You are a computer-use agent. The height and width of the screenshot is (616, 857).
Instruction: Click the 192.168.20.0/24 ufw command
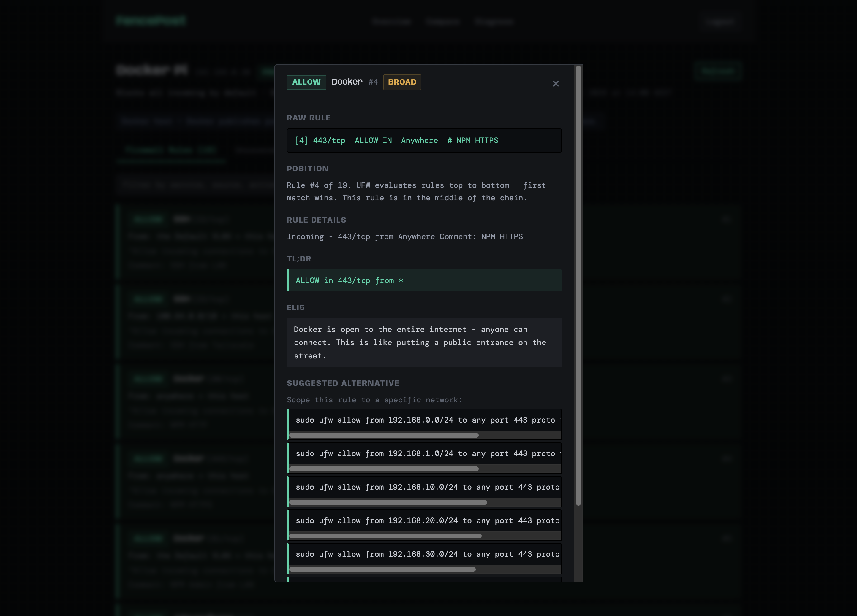(425, 520)
